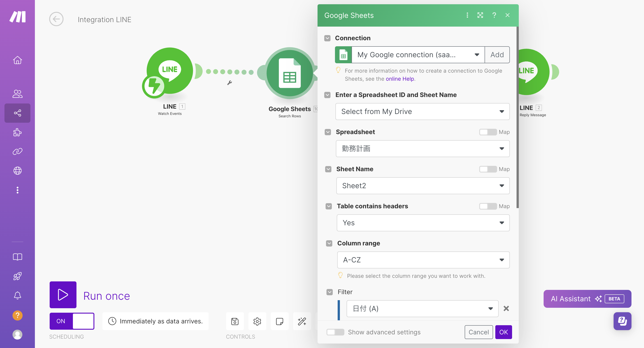Open the Select from My Drive dropdown
644x348 pixels.
[x=422, y=112]
